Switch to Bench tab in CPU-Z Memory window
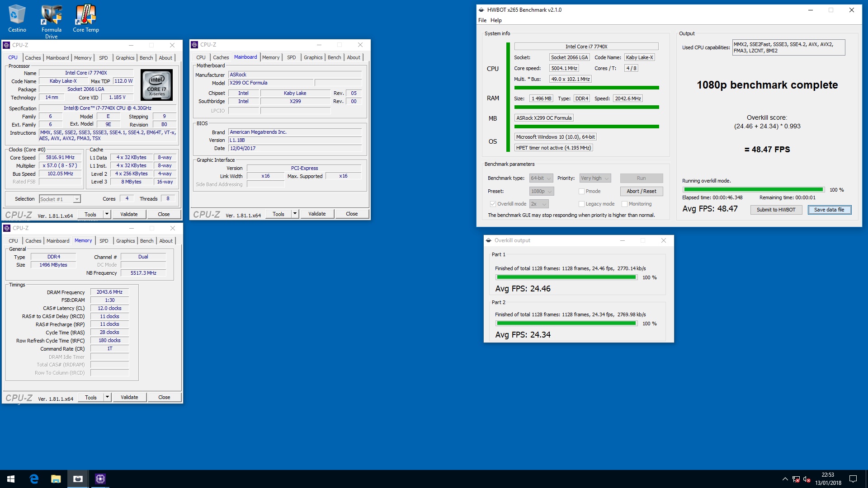868x488 pixels. (146, 241)
